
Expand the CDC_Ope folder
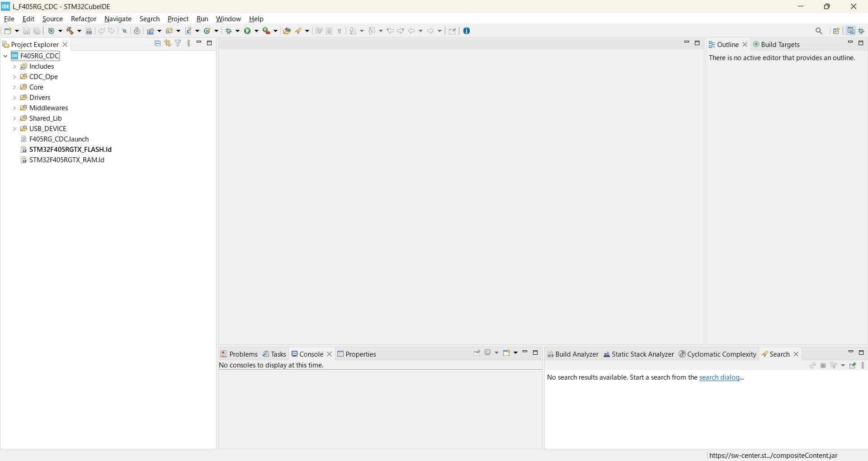[14, 77]
